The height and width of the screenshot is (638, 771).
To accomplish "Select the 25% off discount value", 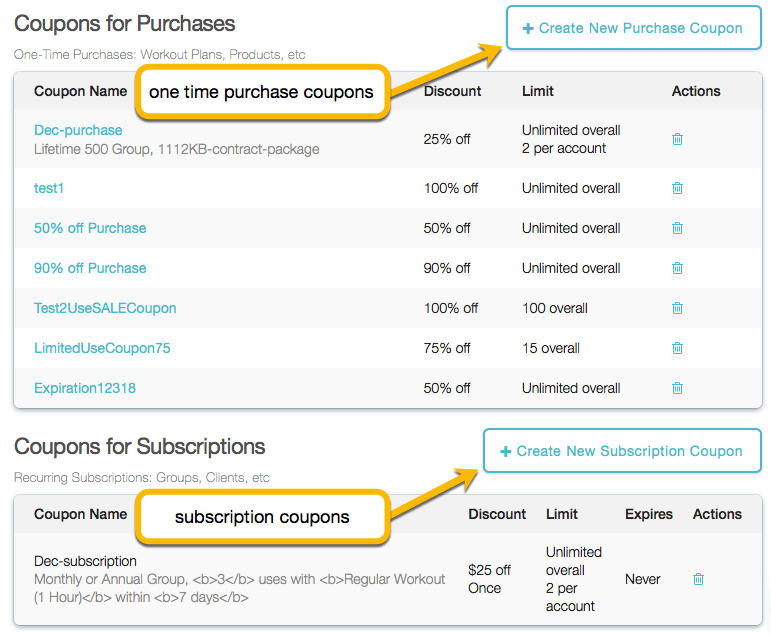I will [x=446, y=139].
